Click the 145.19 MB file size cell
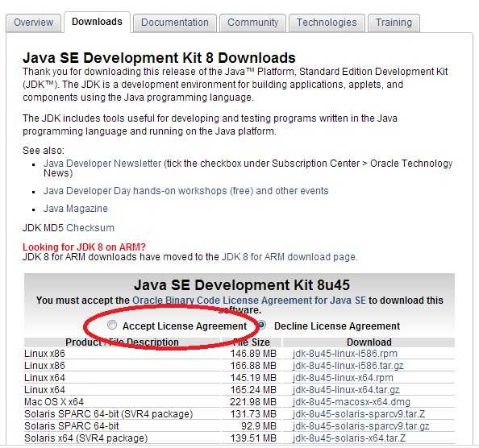The height and width of the screenshot is (448, 479). pos(253,378)
